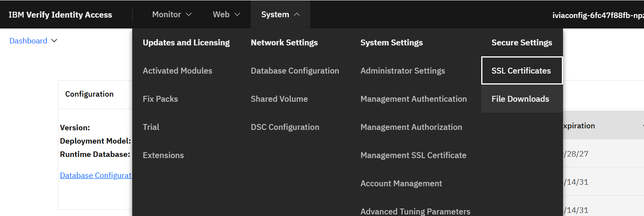Open Account Management
Screen dimensions: 644x216
(x=401, y=184)
